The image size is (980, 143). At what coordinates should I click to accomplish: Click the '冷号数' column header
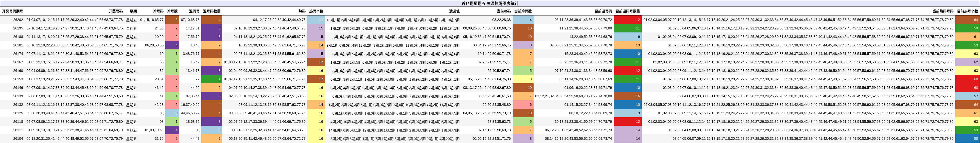click(x=172, y=11)
